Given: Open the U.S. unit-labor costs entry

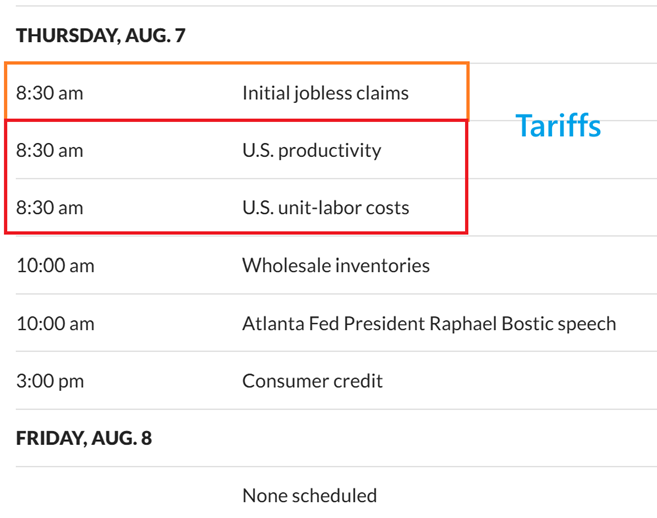Looking at the screenshot, I should click(x=325, y=208).
